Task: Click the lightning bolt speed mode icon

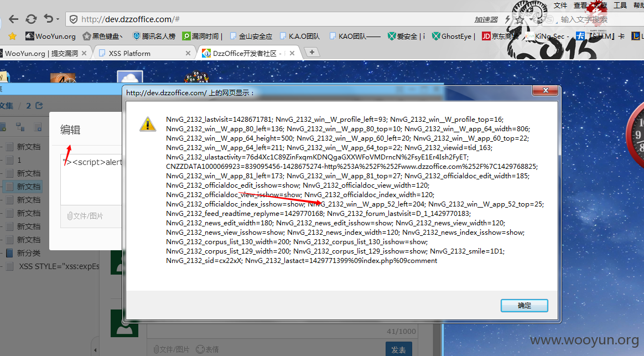Action: tap(508, 19)
